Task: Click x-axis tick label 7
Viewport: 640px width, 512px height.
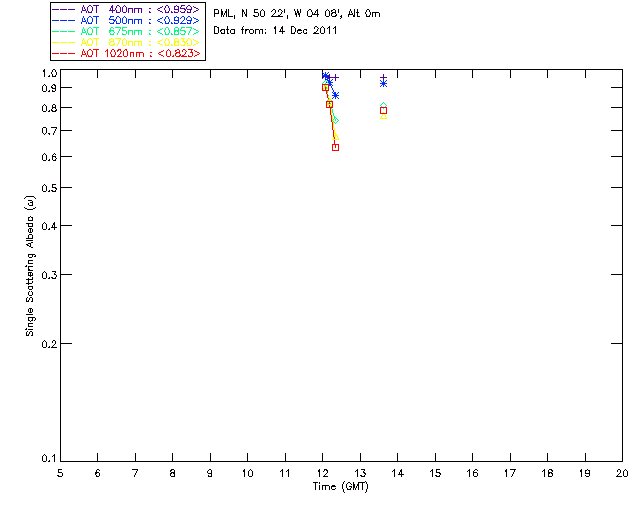Action: (x=135, y=473)
